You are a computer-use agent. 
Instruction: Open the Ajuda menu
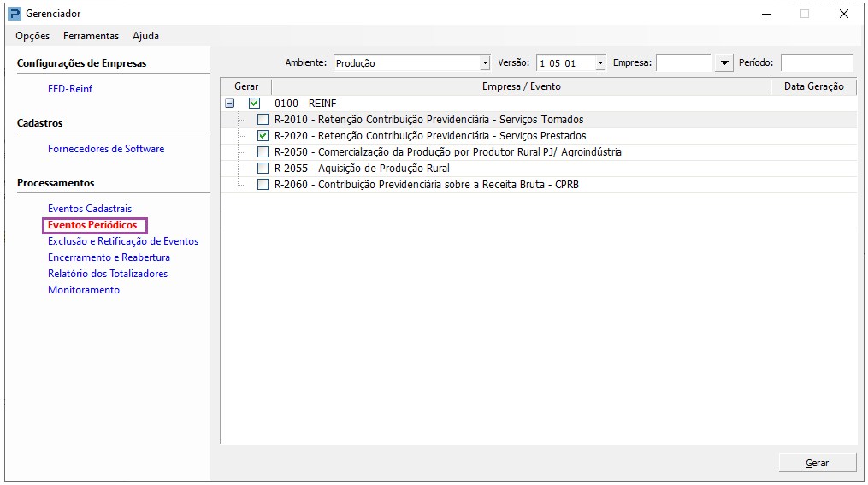click(145, 36)
